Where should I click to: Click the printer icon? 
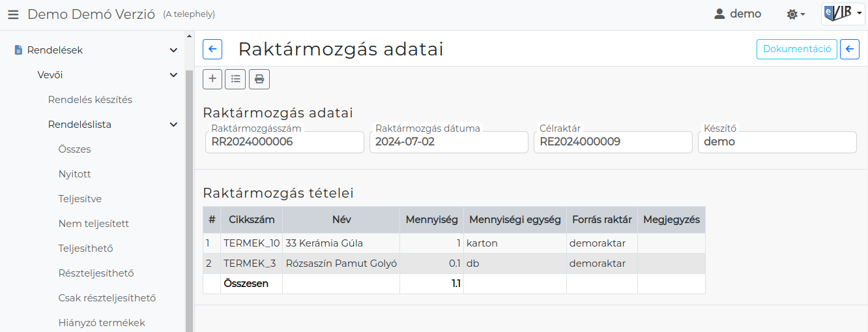pos(259,79)
